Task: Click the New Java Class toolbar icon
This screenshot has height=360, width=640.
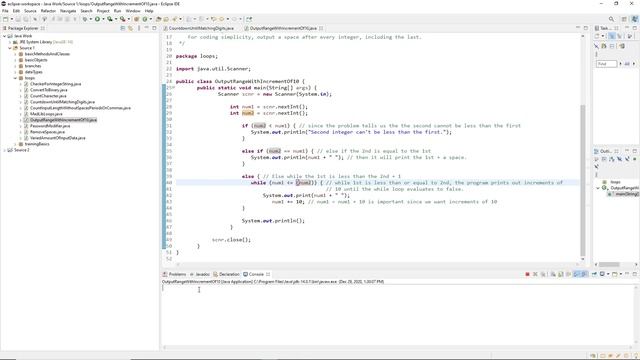Action: click(x=144, y=19)
